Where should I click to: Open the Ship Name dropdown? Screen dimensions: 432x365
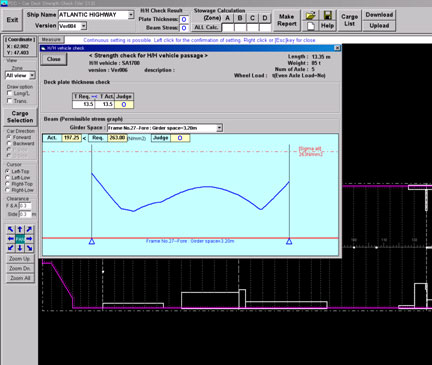click(x=131, y=15)
